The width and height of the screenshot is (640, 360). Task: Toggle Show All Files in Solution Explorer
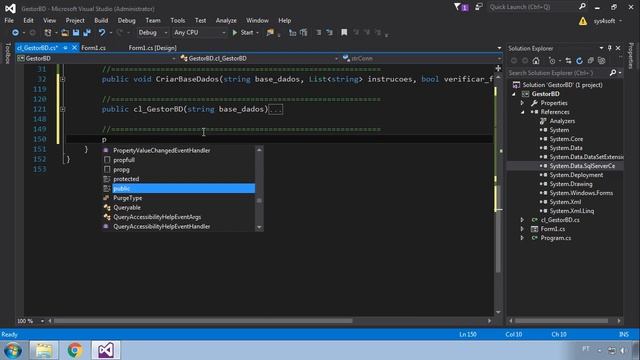602,61
